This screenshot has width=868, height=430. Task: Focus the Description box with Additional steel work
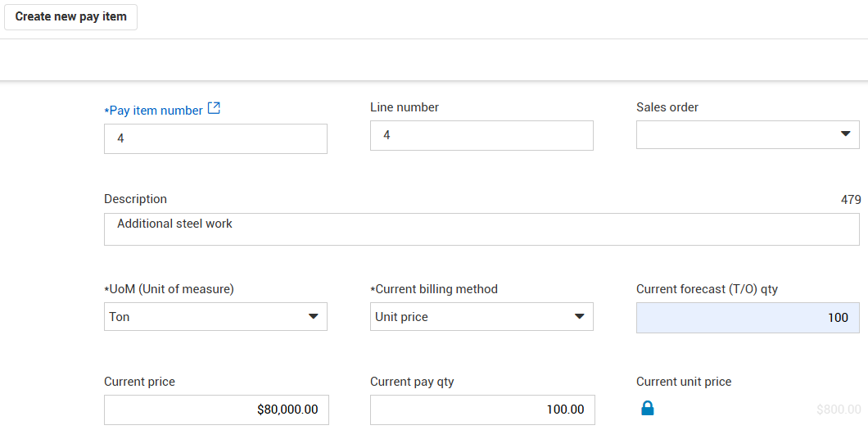481,229
